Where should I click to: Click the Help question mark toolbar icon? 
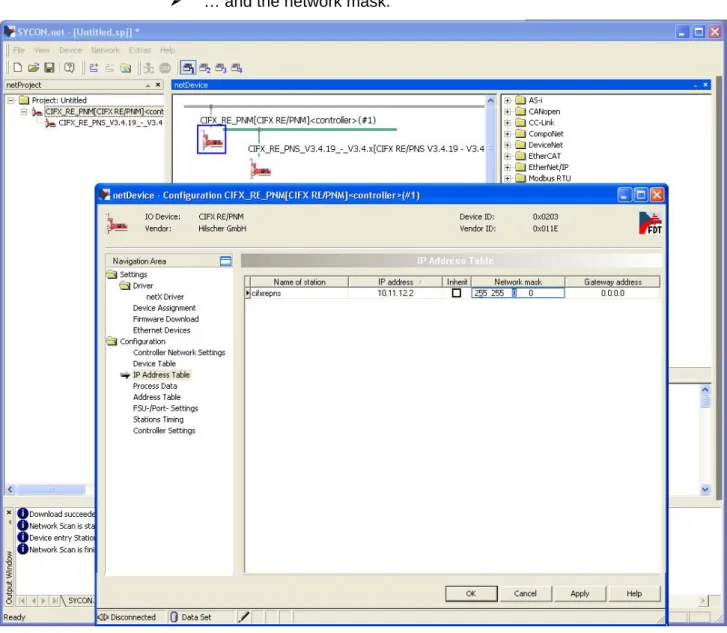tap(69, 68)
